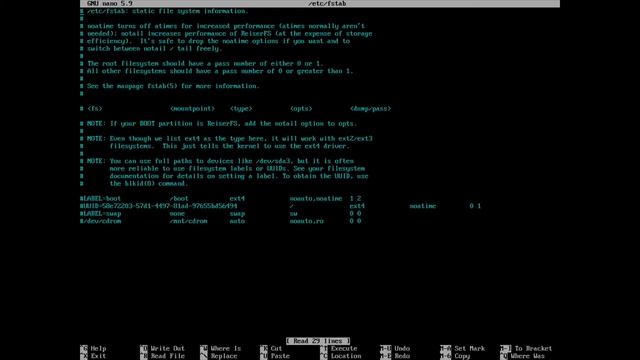Click the 'NOTE: If your BOOT partition' comment
Image resolution: width=640 pixels, height=360 pixels.
219,124
